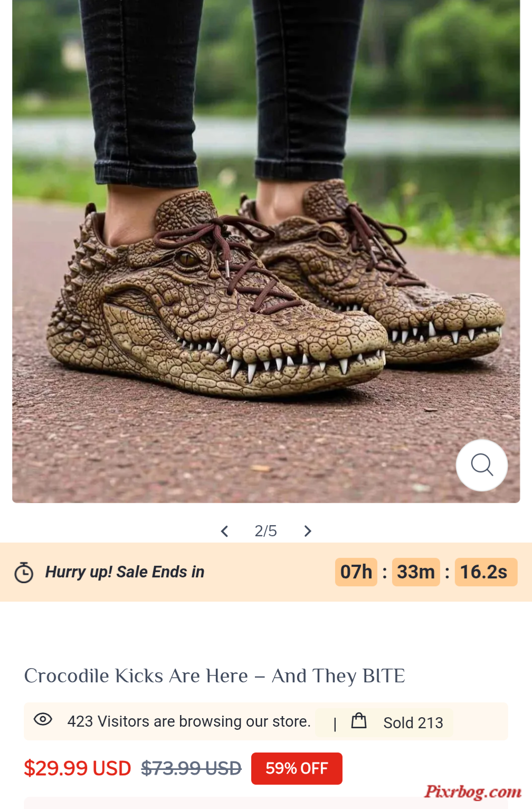The width and height of the screenshot is (532, 809).
Task: Click the 2/5 image counter
Action: [x=265, y=531]
